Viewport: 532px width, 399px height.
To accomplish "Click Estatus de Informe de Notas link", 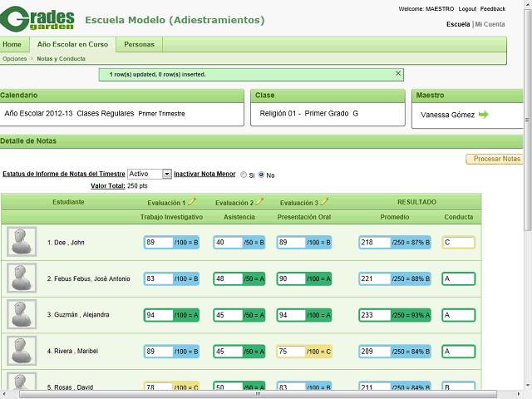I will click(x=64, y=174).
